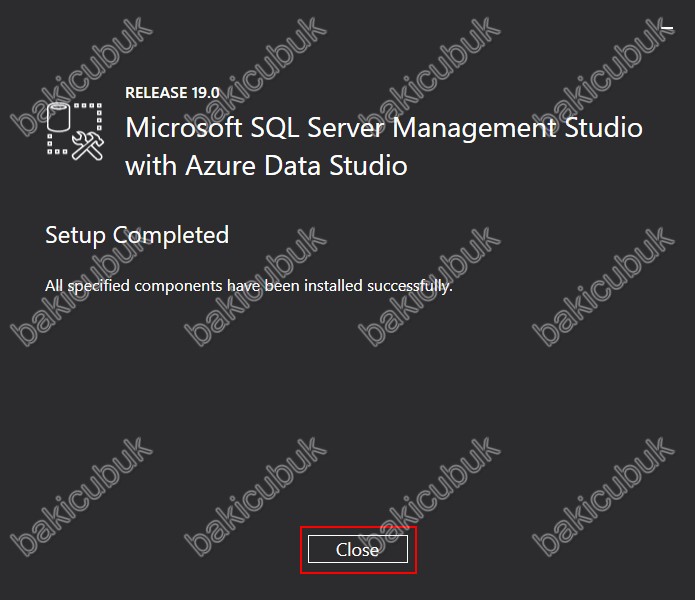Viewport: 695px width, 600px height.
Task: Click the Close button
Action: 358,549
